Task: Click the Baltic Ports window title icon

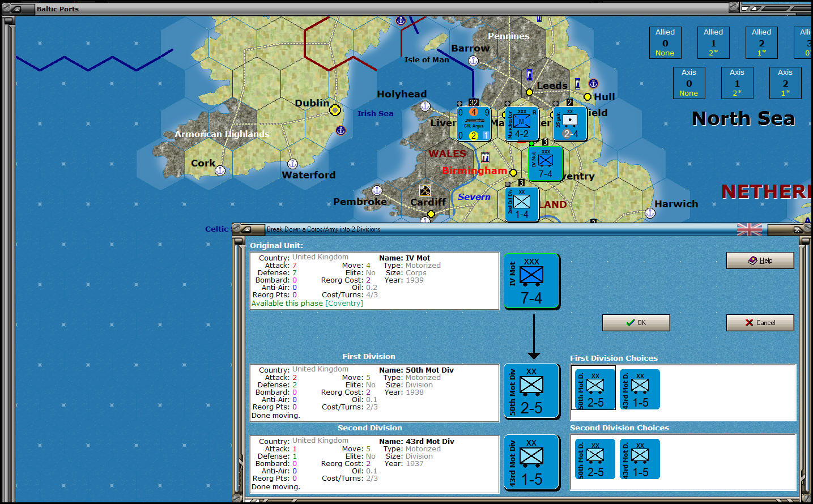Action: [x=18, y=8]
